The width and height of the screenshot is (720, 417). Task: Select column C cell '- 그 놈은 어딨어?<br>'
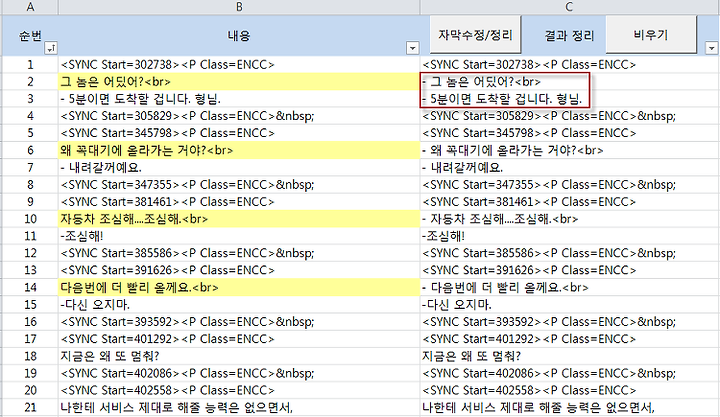(570, 82)
